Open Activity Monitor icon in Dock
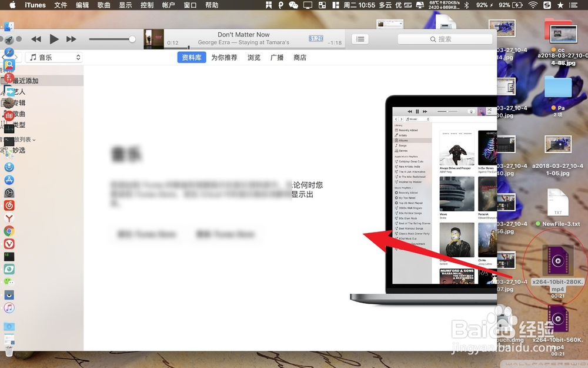 coord(9,129)
